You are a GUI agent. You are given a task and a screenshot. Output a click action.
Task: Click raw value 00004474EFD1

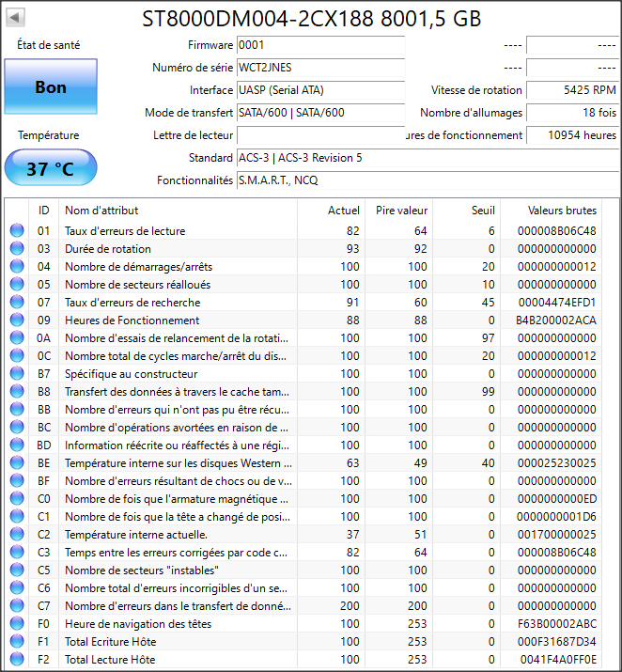pos(557,303)
